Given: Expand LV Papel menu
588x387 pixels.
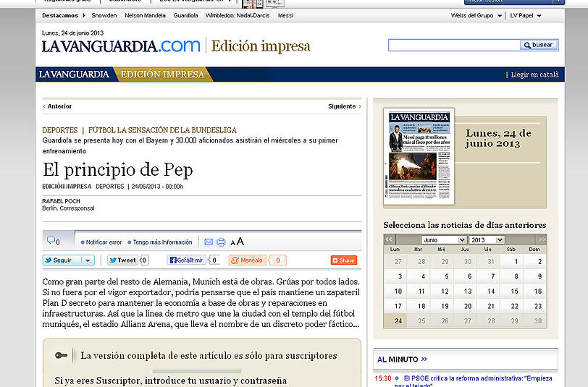Looking at the screenshot, I should (526, 15).
